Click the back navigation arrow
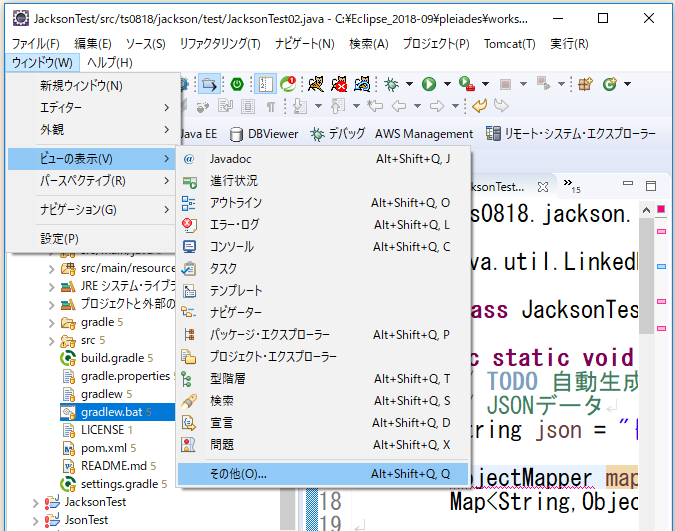The width and height of the screenshot is (675, 531). point(399,106)
